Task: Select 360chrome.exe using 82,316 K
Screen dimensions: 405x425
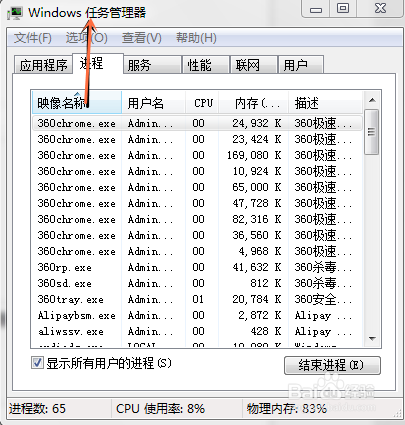Action: 197,219
